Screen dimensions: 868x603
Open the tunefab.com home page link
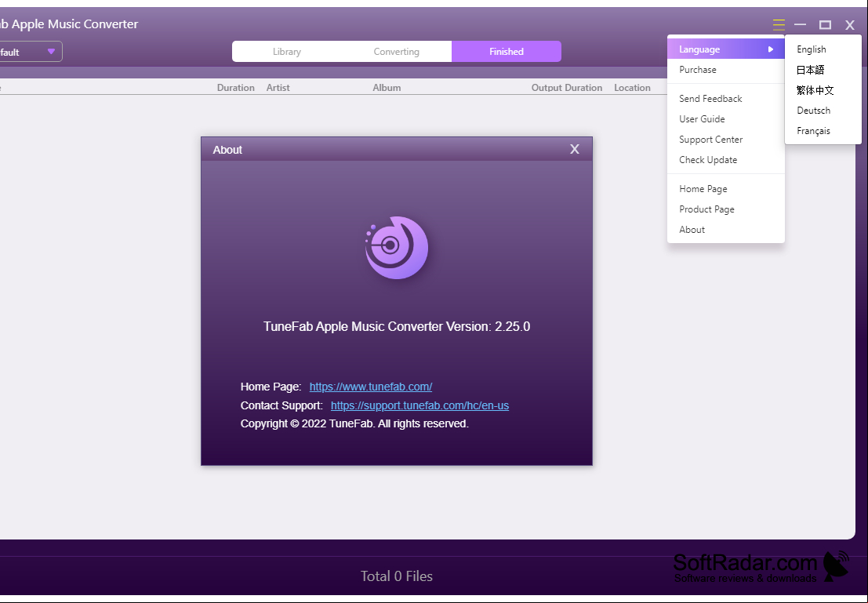tap(371, 387)
